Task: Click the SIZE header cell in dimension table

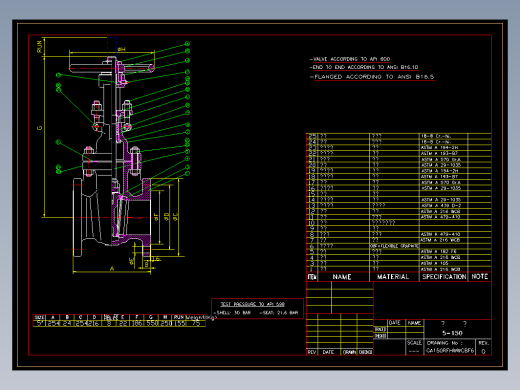Action: coord(40,317)
